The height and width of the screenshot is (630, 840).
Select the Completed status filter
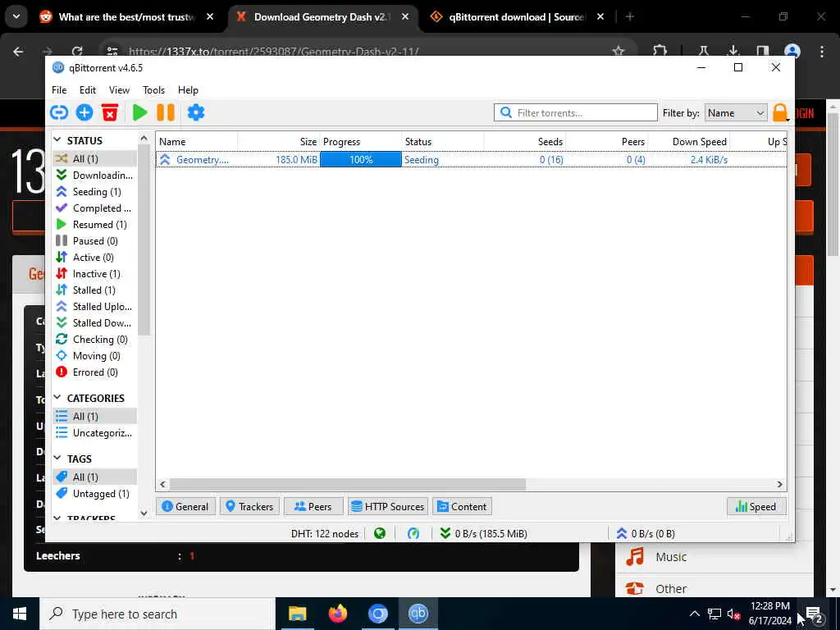[x=95, y=208]
